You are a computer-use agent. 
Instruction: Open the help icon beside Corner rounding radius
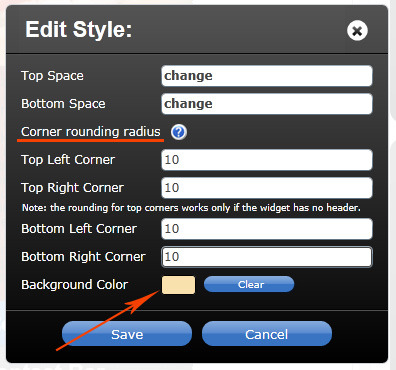pyautogui.click(x=179, y=132)
